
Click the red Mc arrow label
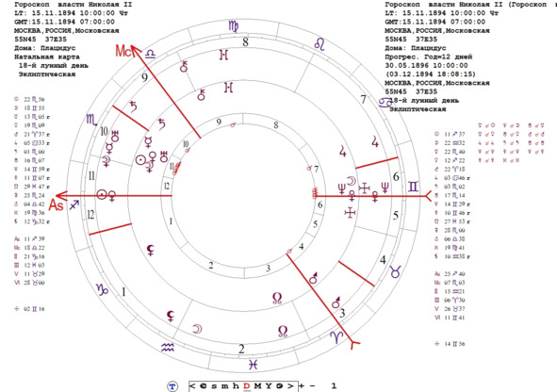124,51
